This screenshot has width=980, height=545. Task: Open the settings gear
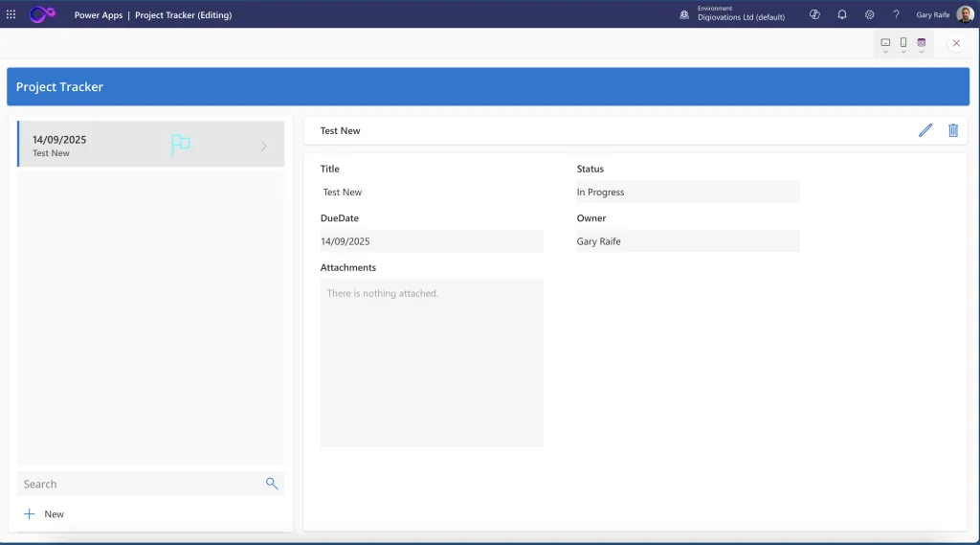869,15
